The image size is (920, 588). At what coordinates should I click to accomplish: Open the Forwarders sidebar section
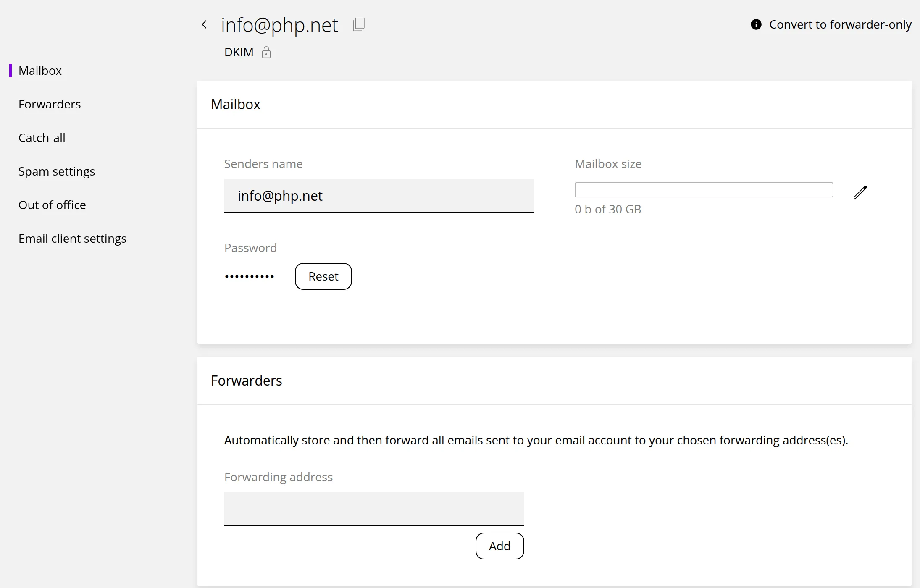click(x=50, y=104)
